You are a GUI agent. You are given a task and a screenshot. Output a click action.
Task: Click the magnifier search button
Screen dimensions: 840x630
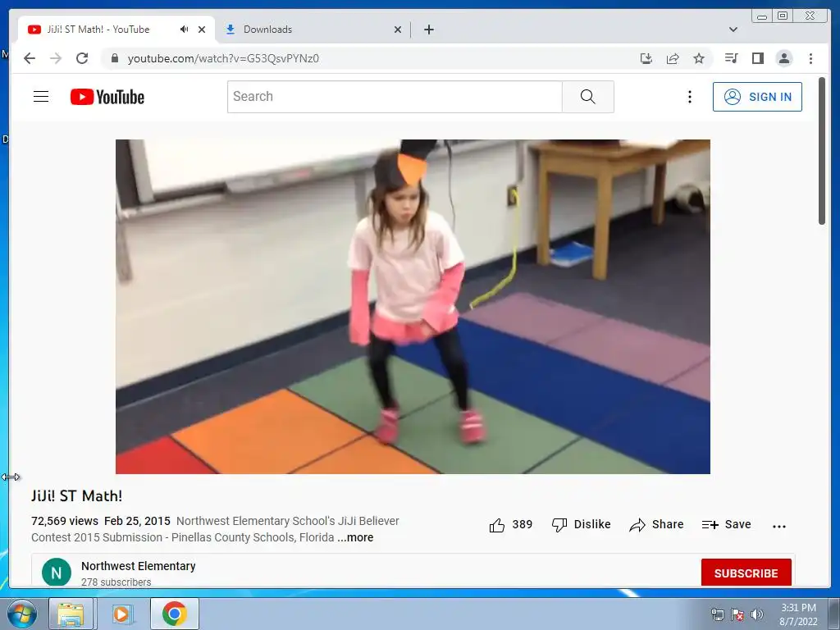587,97
